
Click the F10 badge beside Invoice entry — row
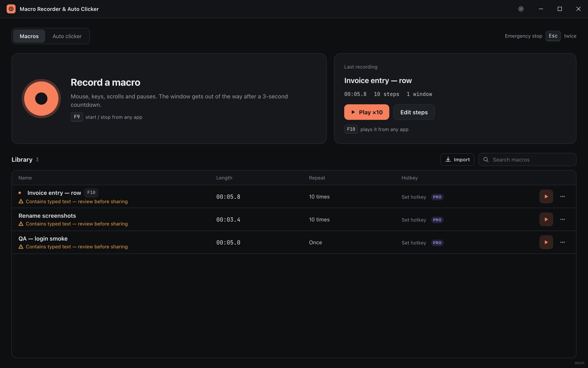click(91, 192)
